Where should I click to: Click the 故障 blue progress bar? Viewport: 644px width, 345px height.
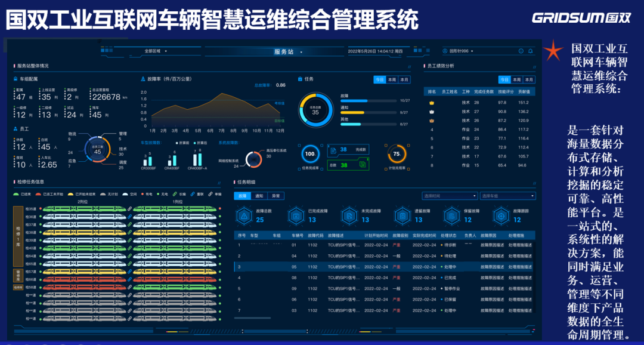[x=354, y=100]
